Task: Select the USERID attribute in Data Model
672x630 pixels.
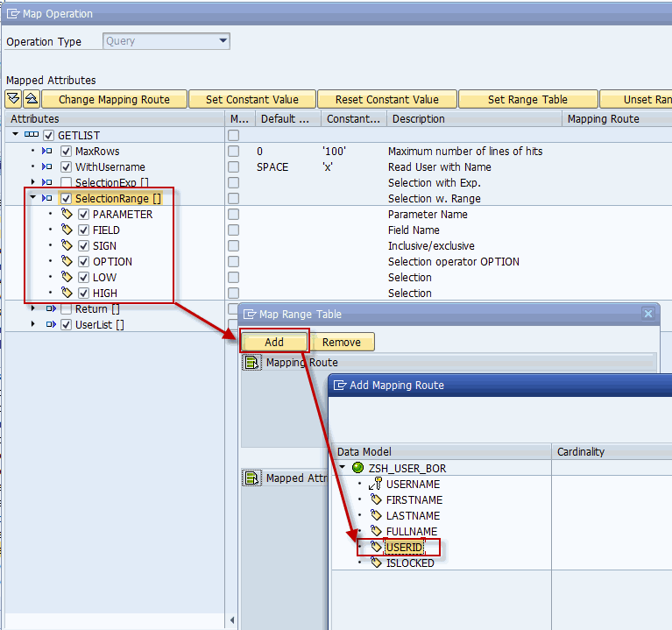Action: [x=404, y=547]
